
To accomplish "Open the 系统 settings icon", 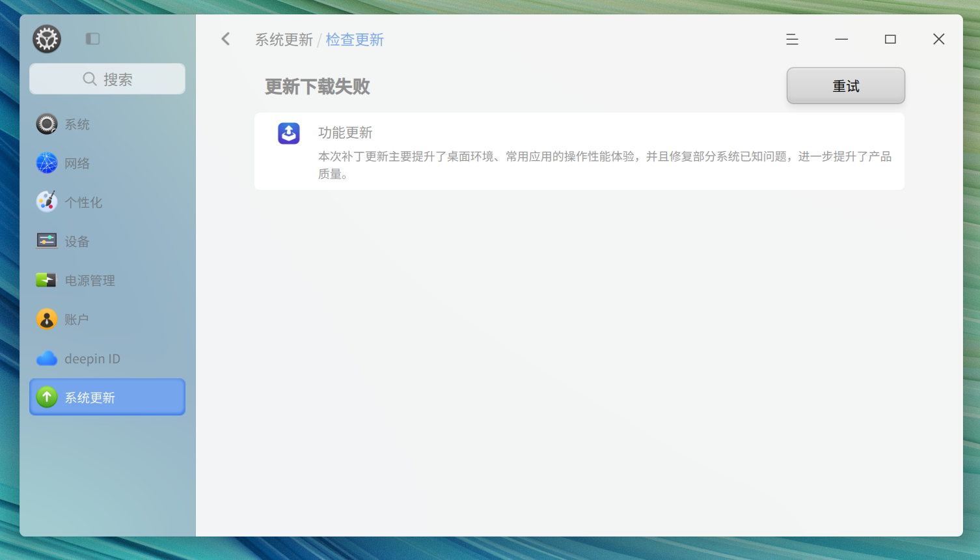I will point(47,124).
